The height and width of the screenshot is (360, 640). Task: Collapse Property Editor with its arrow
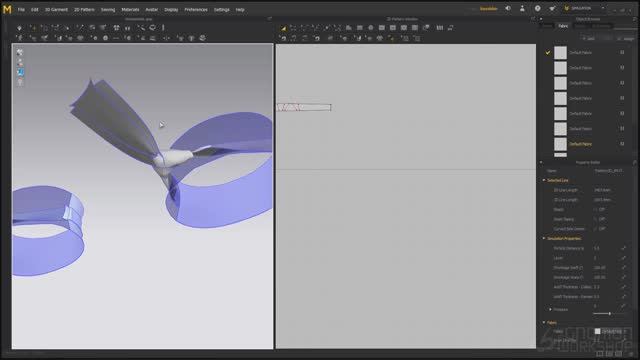tap(541, 162)
